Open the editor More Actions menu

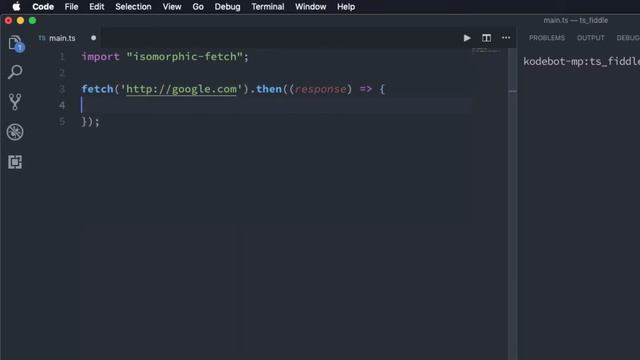click(x=506, y=38)
